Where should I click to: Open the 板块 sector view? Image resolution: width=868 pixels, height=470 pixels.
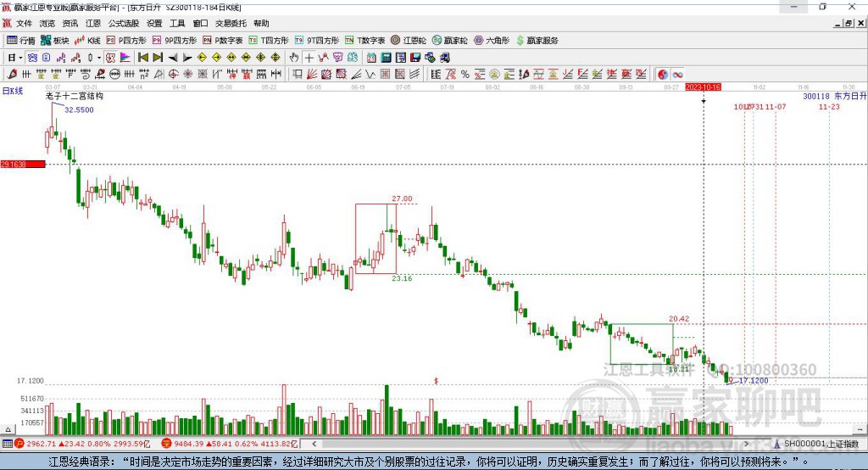(55, 41)
